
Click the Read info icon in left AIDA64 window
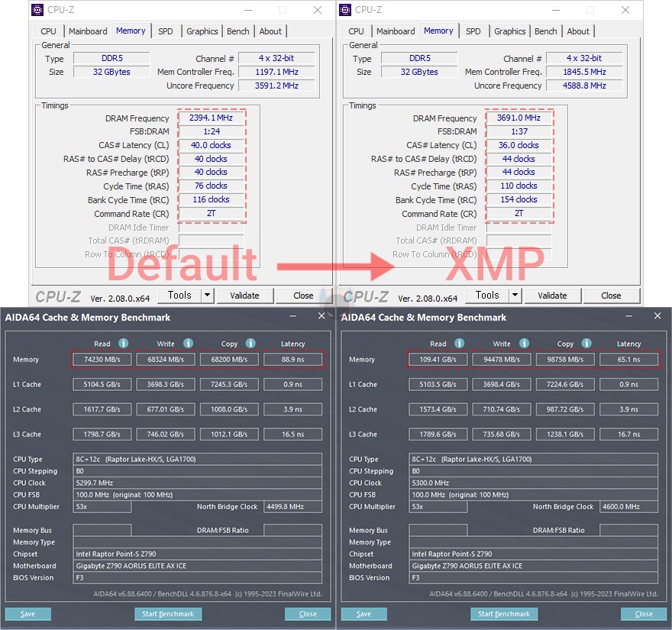pyautogui.click(x=124, y=344)
